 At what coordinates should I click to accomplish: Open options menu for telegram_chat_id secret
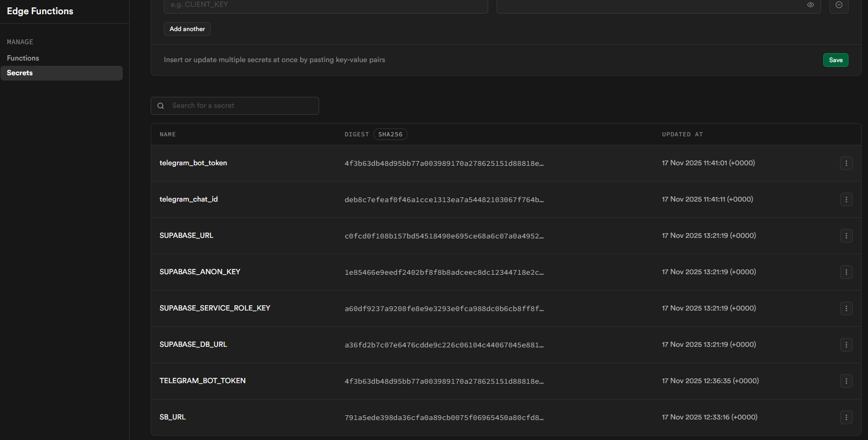(846, 199)
